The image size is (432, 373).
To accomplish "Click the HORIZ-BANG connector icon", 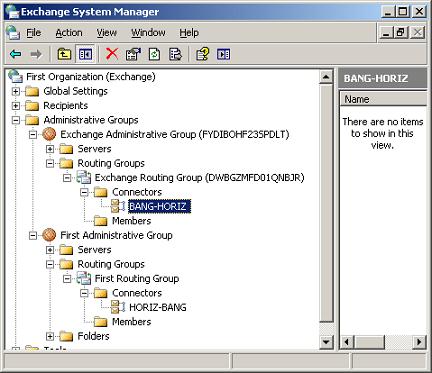I will pyautogui.click(x=118, y=307).
